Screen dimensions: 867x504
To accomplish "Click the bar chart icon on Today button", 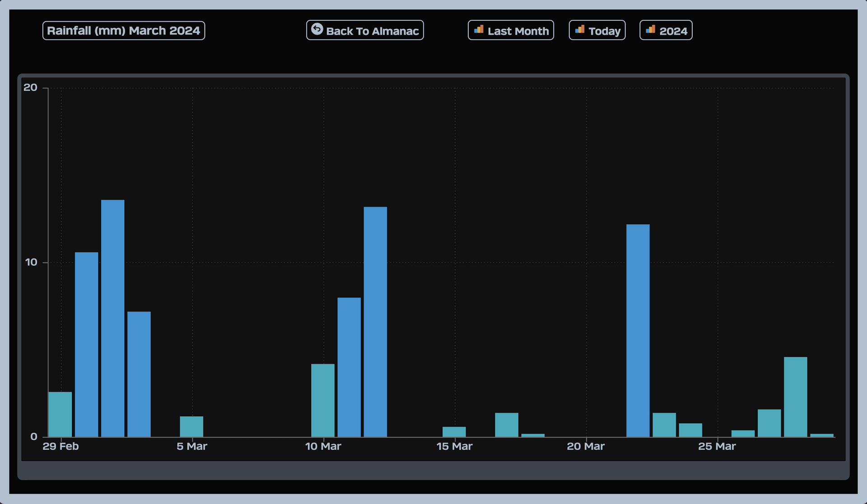I will (579, 30).
